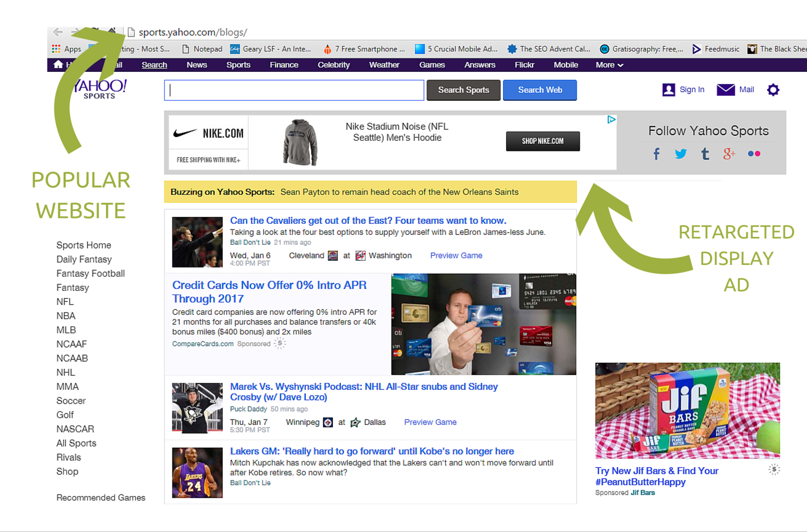Open Finance in the top nav bar
807x532 pixels.
pyautogui.click(x=284, y=65)
